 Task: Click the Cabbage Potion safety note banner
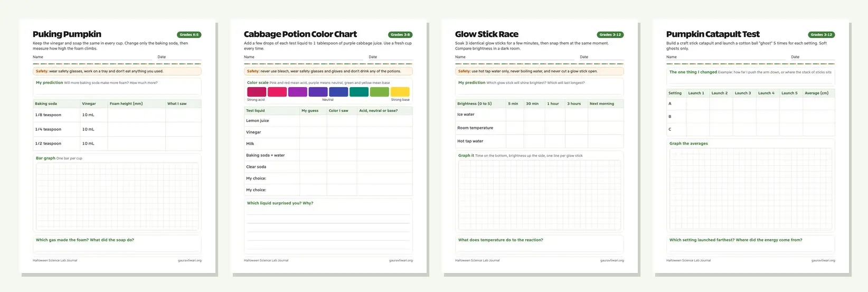tap(328, 71)
